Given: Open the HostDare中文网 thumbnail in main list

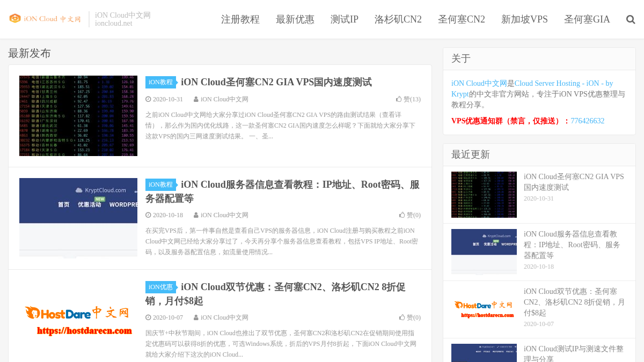Looking at the screenshot, I should click(78, 321).
